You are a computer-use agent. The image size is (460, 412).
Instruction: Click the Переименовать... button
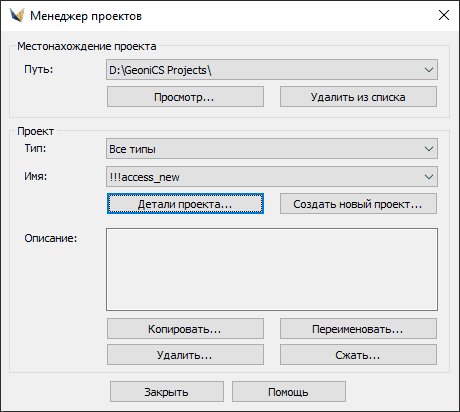[358, 329]
